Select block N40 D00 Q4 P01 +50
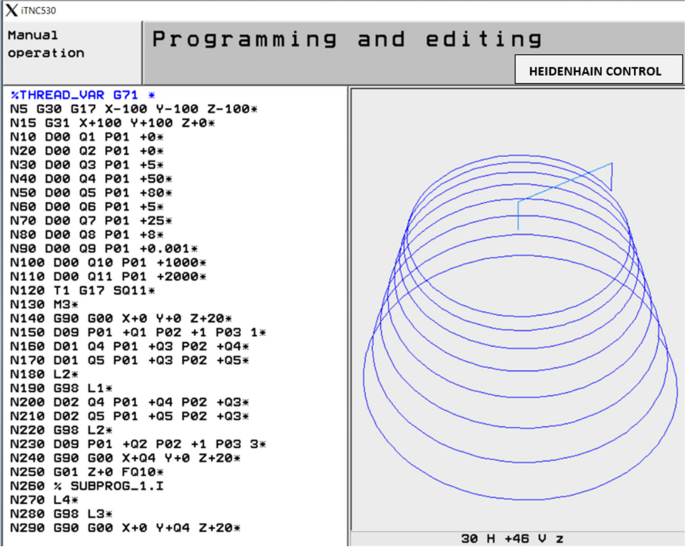Image resolution: width=685 pixels, height=547 pixels. pos(91,179)
